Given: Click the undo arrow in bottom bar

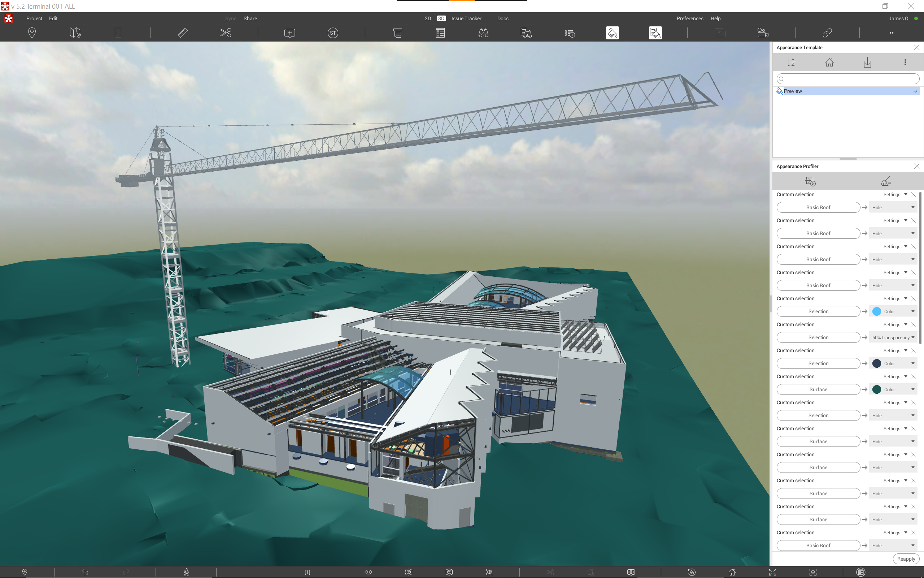Looking at the screenshot, I should pos(85,572).
